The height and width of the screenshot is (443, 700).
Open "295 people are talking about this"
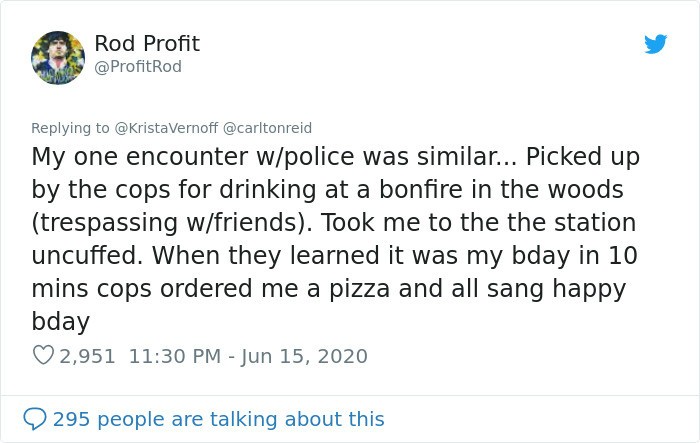point(218,419)
